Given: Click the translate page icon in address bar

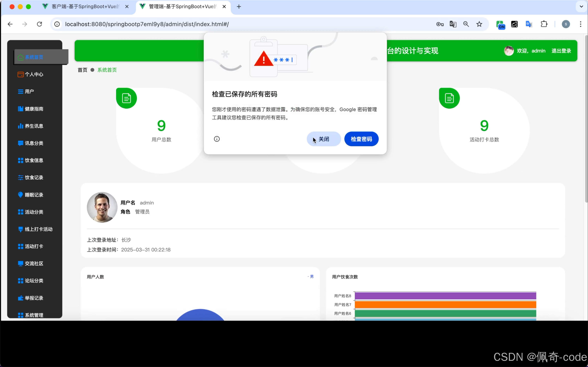Looking at the screenshot, I should click(453, 24).
